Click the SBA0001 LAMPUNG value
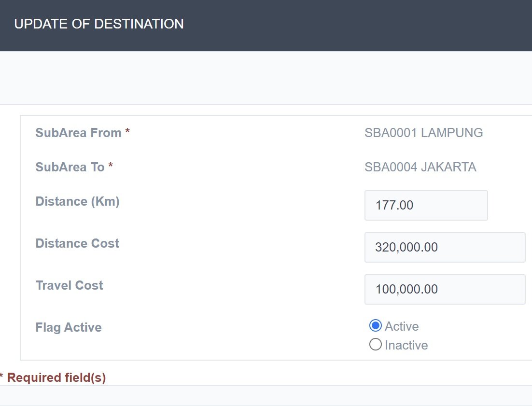 [x=423, y=133]
